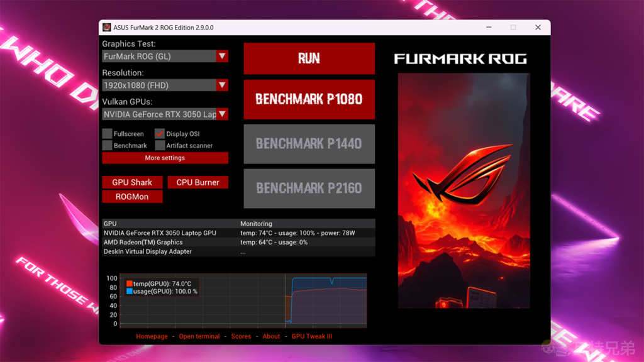Open the Homepage link
The image size is (644, 362).
[152, 336]
